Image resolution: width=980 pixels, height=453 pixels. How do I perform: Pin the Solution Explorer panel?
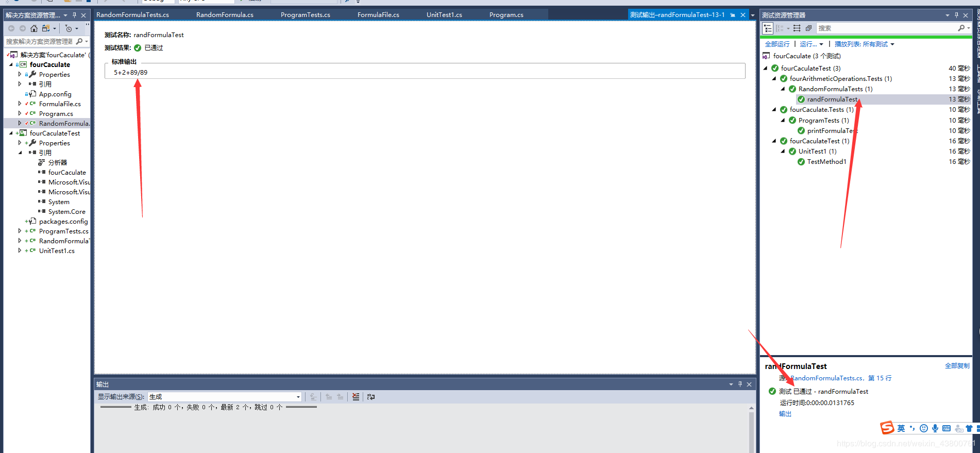74,15
